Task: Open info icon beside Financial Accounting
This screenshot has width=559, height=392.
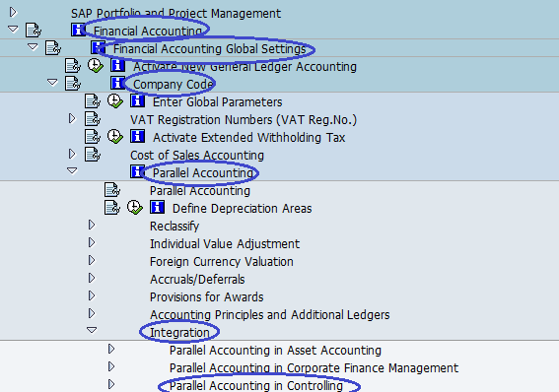Action: 78,30
